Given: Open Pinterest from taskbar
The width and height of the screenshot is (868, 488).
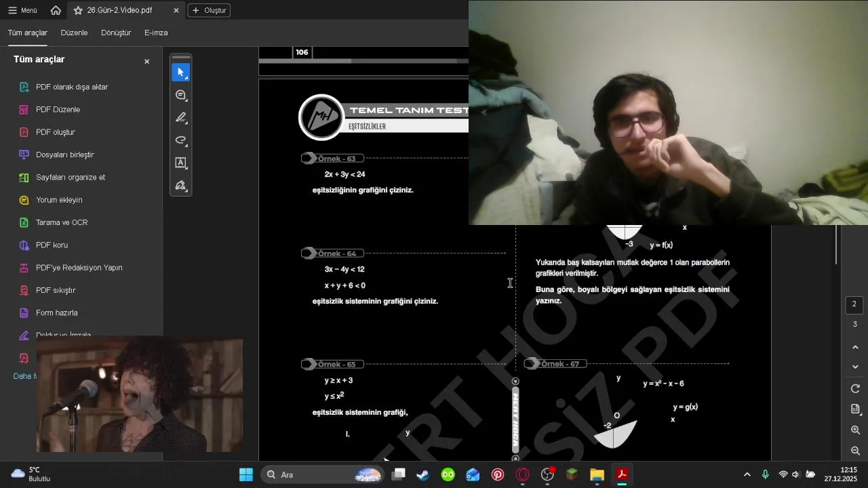Looking at the screenshot, I should tap(498, 474).
